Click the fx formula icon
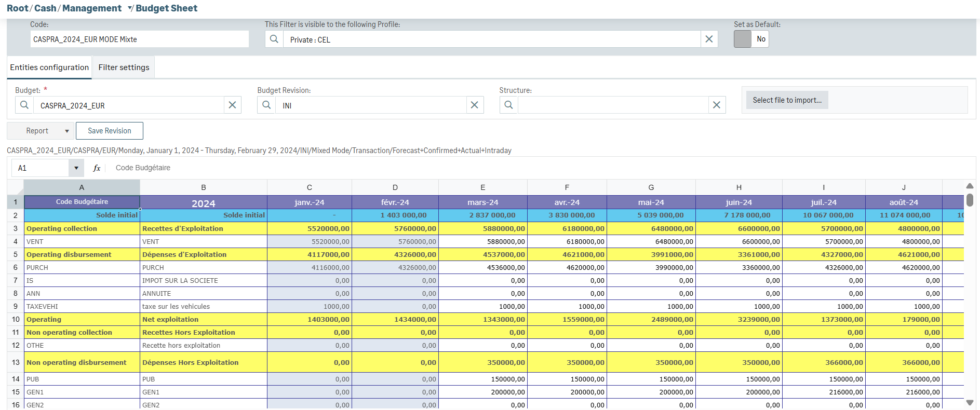Screen dimensions: 980x410 pyautogui.click(x=97, y=168)
